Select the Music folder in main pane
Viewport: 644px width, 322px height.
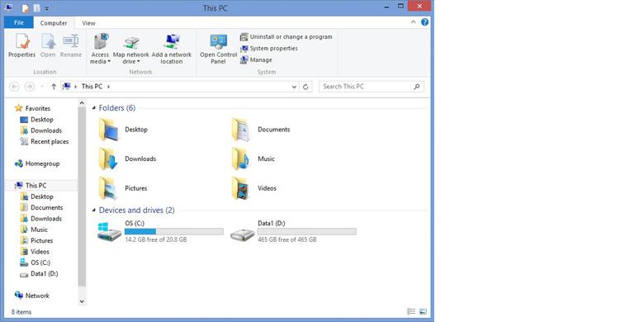pos(253,159)
